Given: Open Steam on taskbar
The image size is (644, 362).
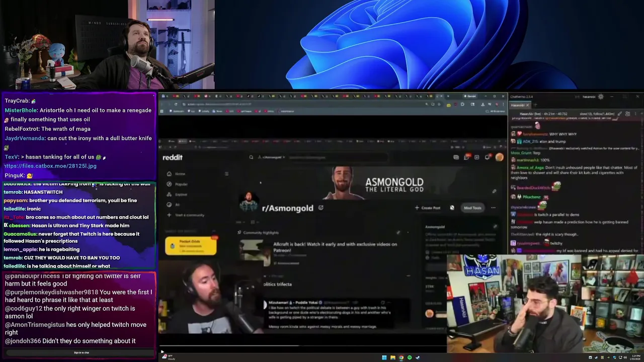Looking at the screenshot, I should click(418, 357).
